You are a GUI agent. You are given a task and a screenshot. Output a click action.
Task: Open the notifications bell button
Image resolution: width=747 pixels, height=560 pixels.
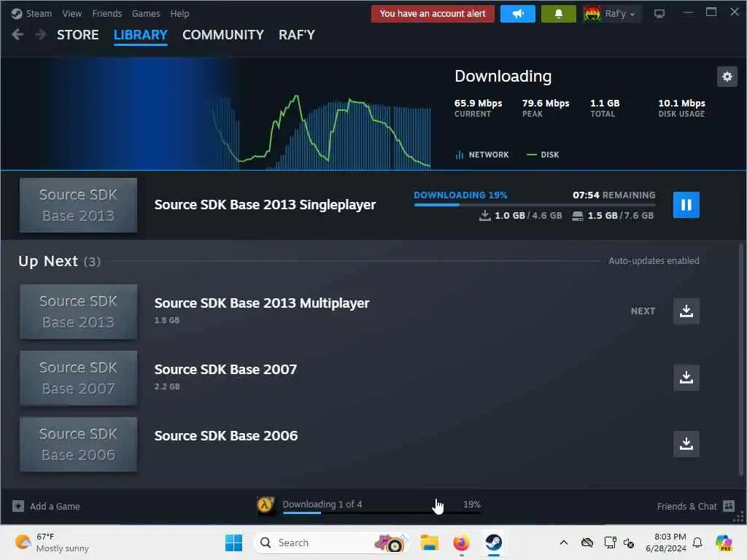[x=558, y=14]
